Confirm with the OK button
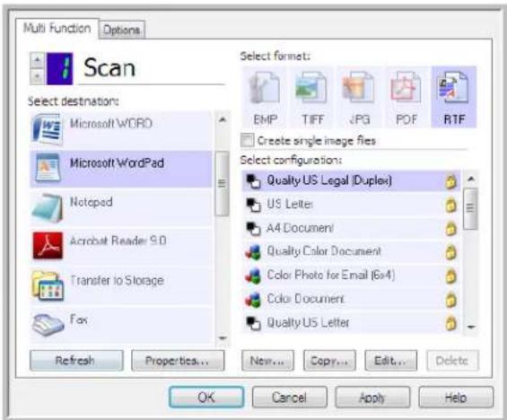The height and width of the screenshot is (420, 507). click(206, 397)
